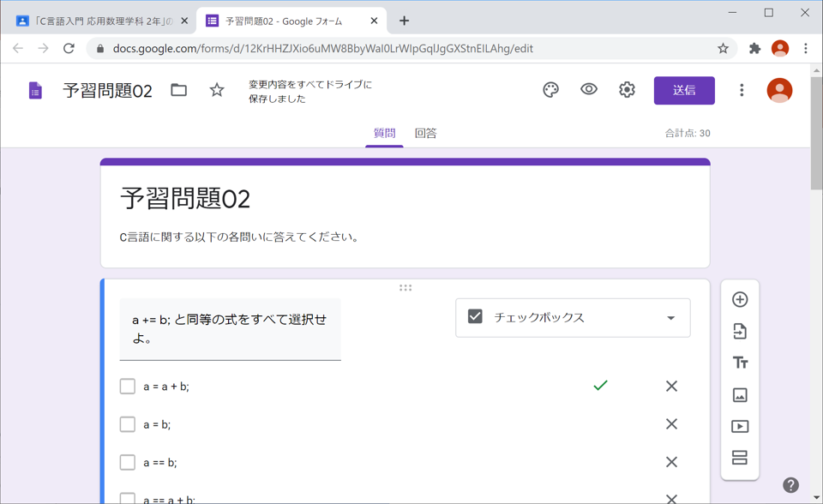Click the scrollbar down arrow
Image resolution: width=823 pixels, height=504 pixels.
click(816, 497)
